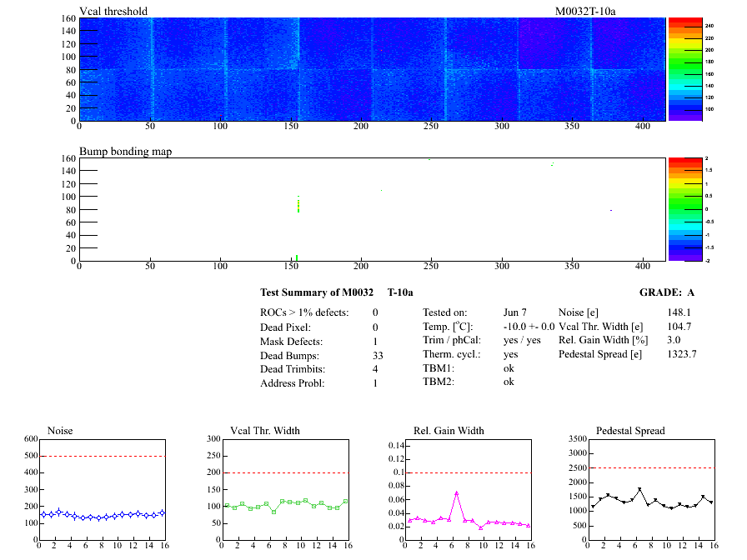
Task: Click the Noise chart title
Action: tap(60, 431)
